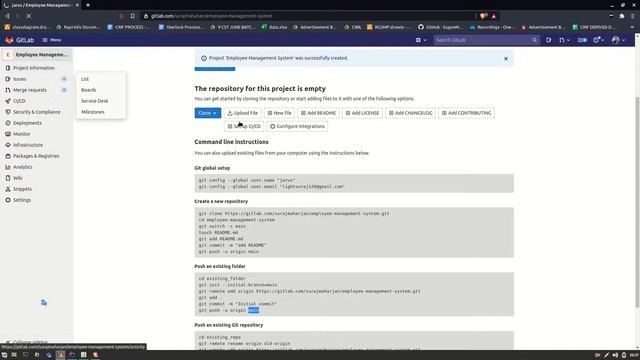
Task: Click the bookmark icon in the address bar
Action: click(133, 16)
